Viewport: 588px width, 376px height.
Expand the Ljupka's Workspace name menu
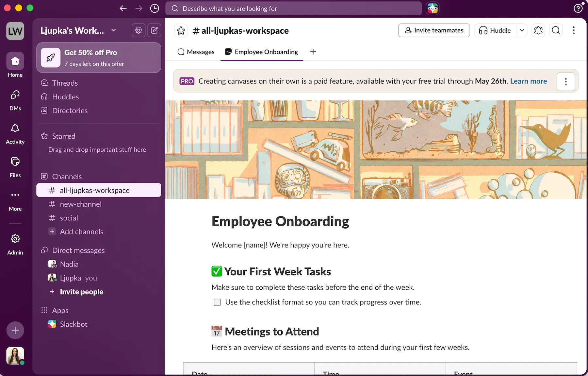(78, 30)
